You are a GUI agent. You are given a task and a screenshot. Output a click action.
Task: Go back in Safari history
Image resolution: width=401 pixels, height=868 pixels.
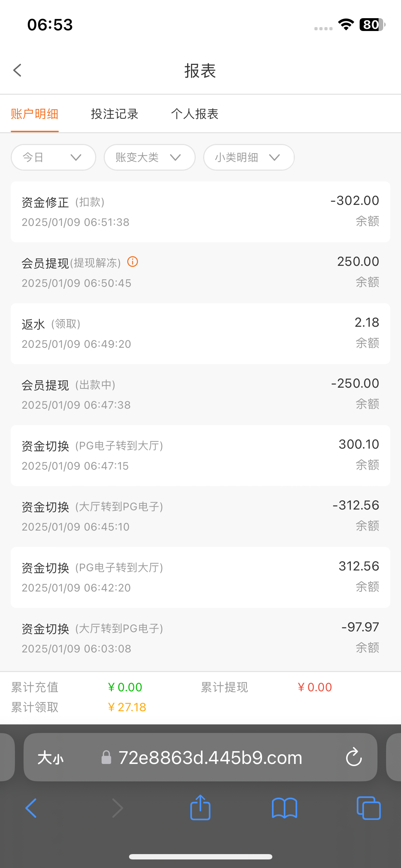tap(31, 808)
